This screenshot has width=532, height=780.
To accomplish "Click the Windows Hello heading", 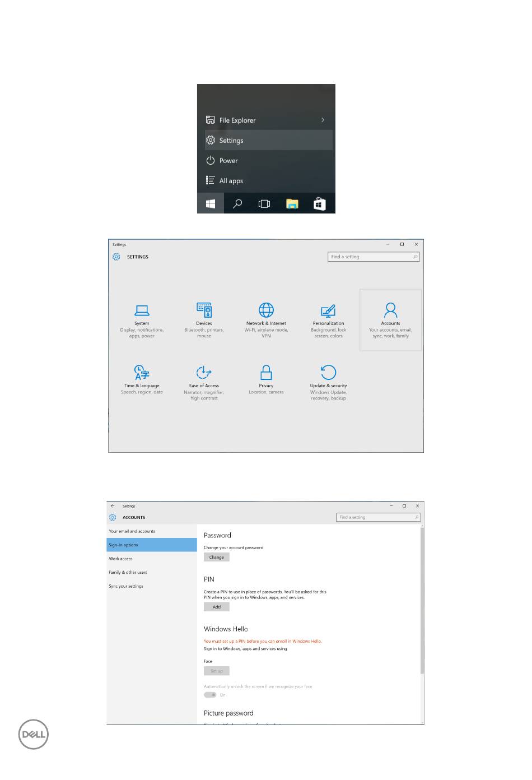I will pos(226,629).
